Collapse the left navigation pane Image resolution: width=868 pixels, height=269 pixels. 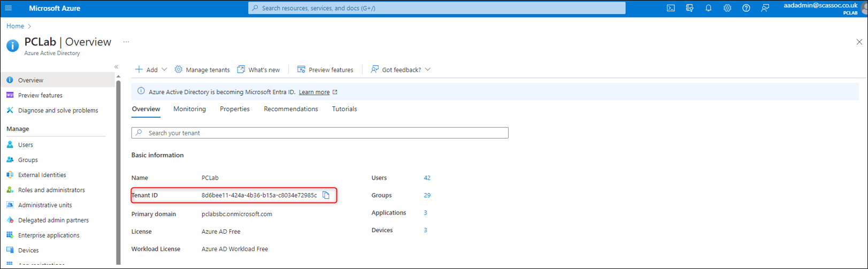116,67
